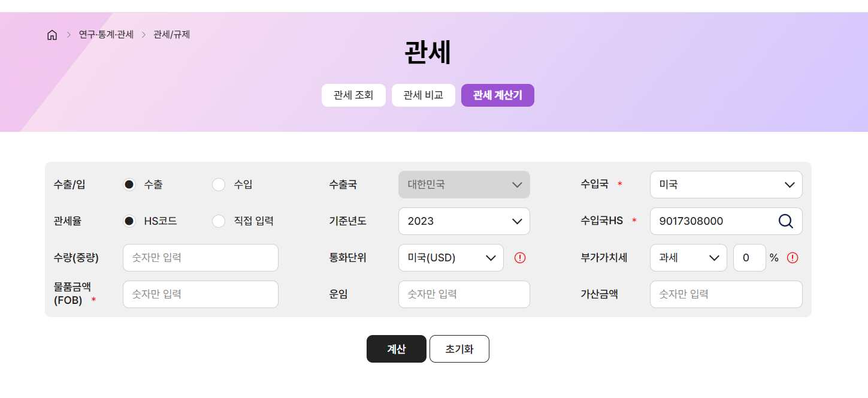Image resolution: width=868 pixels, height=398 pixels.
Task: Choose HS코드 tariff rate option
Action: click(129, 221)
